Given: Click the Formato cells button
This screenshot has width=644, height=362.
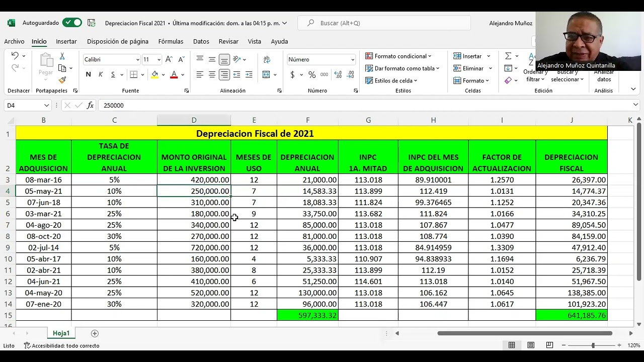Looking at the screenshot, I should [471, 80].
